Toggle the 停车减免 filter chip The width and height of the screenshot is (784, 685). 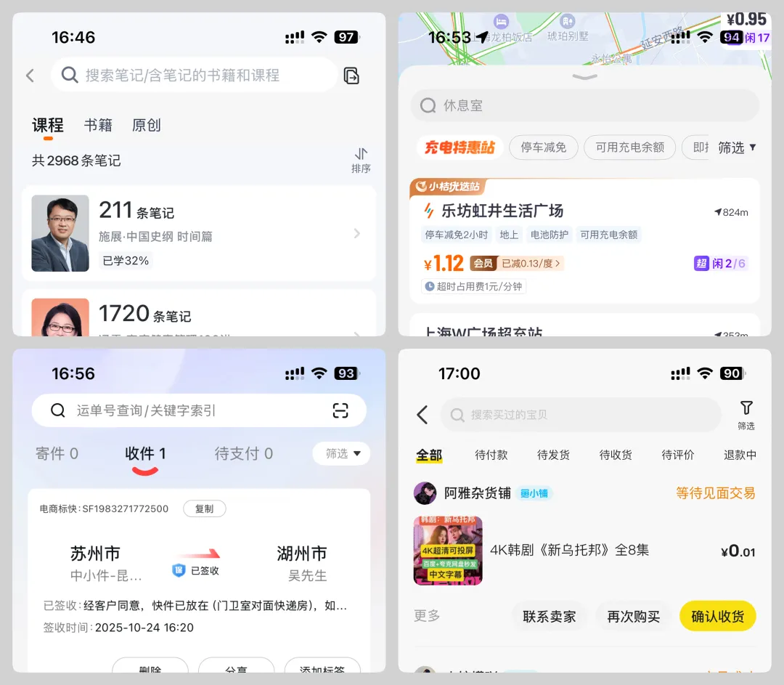(543, 147)
